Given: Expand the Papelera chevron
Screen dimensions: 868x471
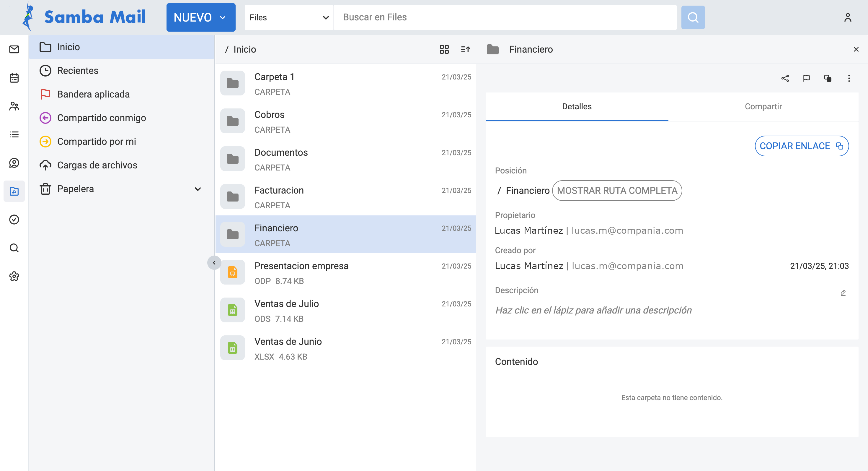Looking at the screenshot, I should coord(198,189).
